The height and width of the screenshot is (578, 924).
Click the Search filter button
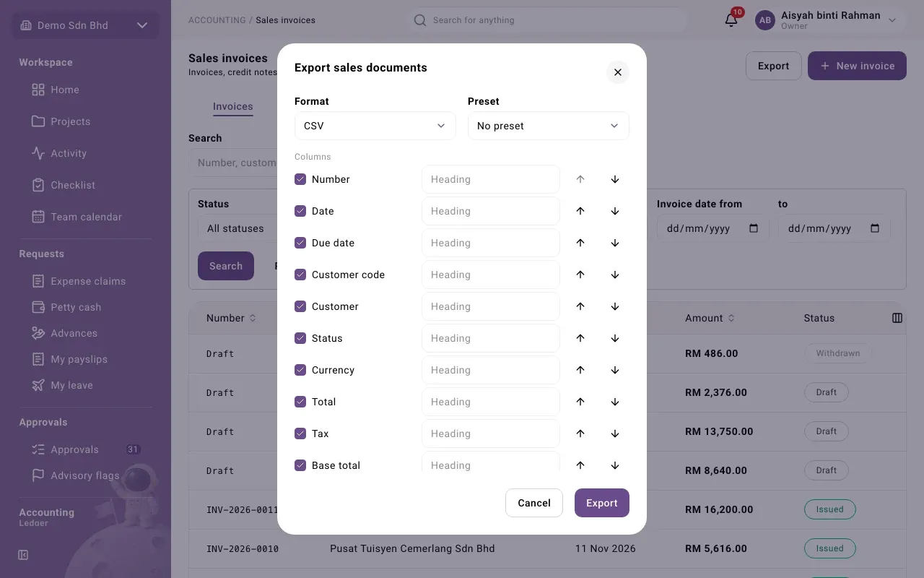(226, 266)
